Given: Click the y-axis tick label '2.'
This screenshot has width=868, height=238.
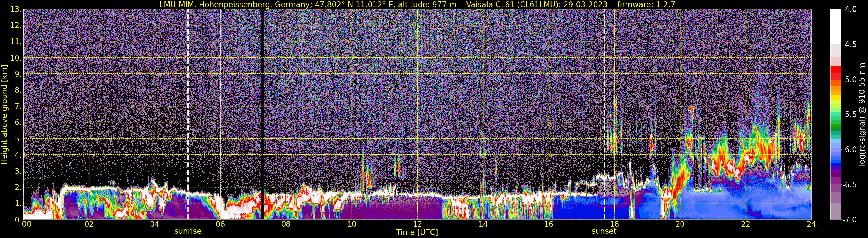Looking at the screenshot, I should click(x=18, y=188).
